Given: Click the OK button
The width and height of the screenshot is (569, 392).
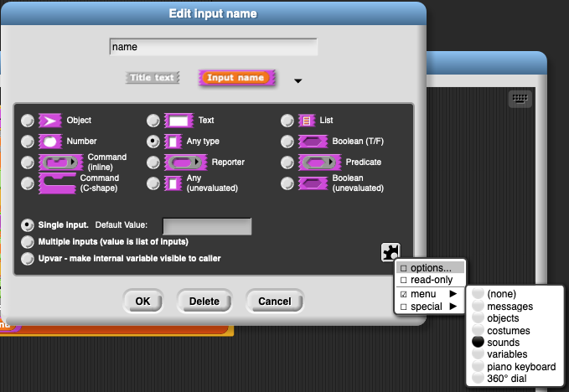Looking at the screenshot, I should pos(143,301).
